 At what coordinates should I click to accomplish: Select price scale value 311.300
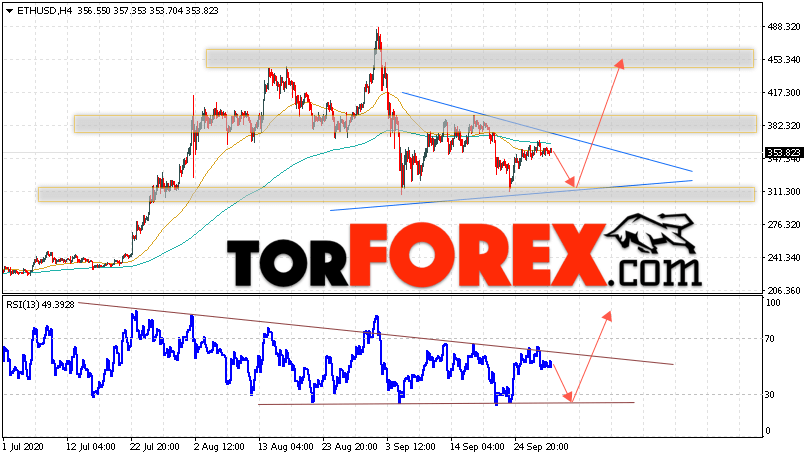(x=784, y=192)
